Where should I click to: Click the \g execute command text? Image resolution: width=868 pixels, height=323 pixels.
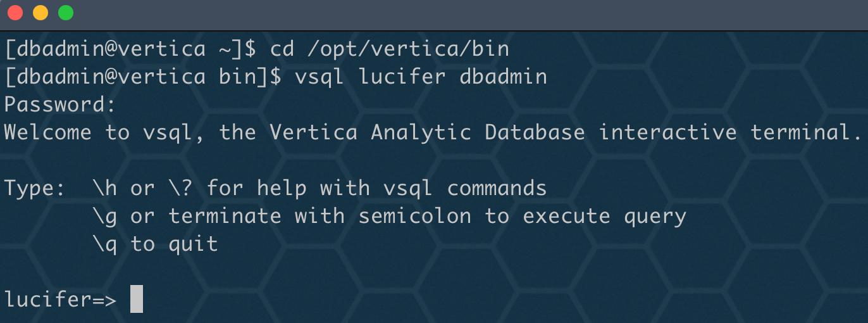pyautogui.click(x=105, y=216)
